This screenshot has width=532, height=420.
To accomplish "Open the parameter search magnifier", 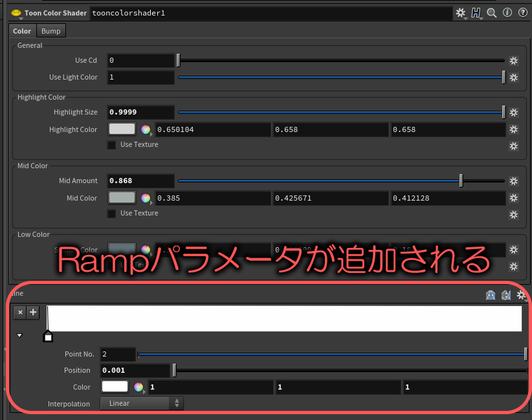I will pos(492,13).
